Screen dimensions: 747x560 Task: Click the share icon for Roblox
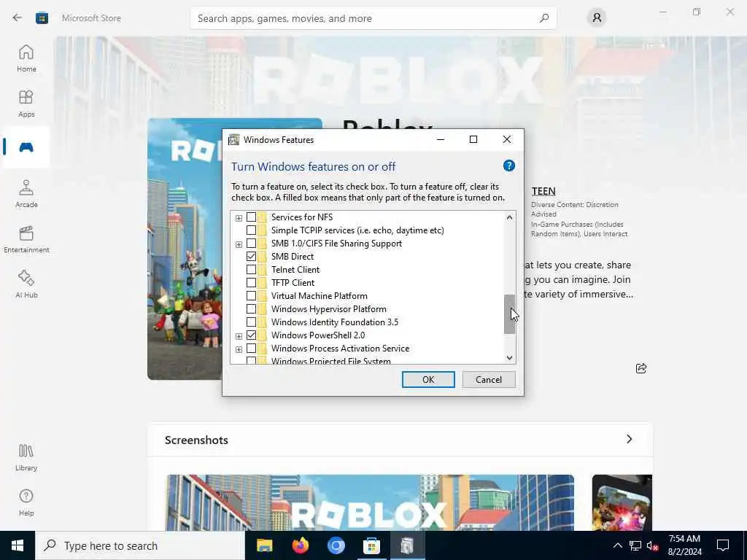pos(641,368)
